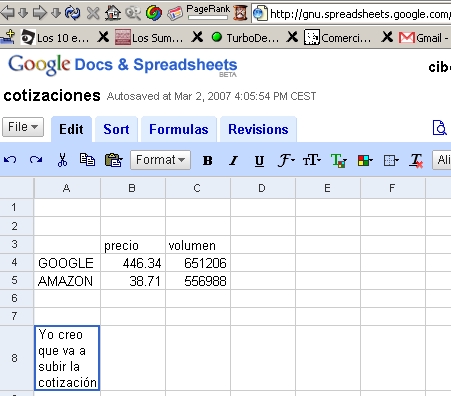The image size is (451, 396).
Task: Switch to the Sort tab
Action: point(116,129)
